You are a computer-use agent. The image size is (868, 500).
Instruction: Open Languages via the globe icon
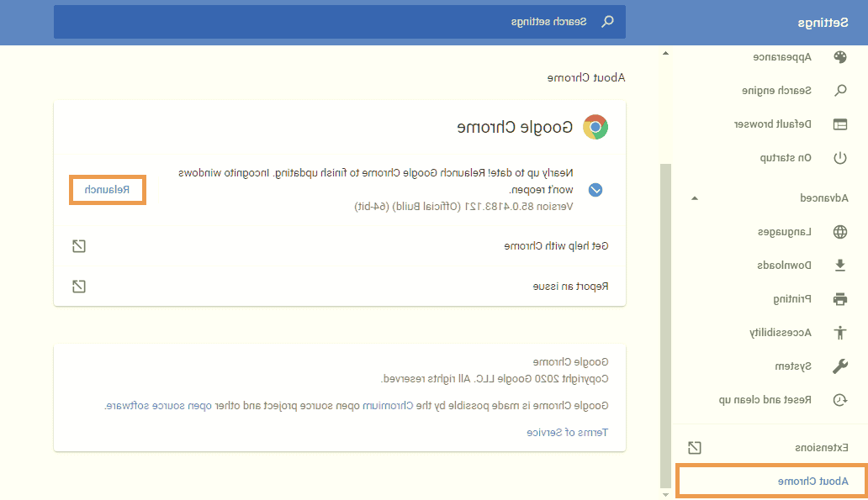839,232
